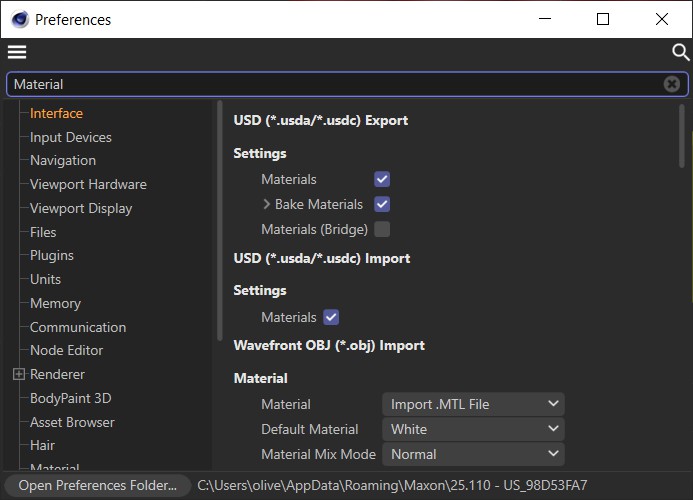Click the magnifier search icon
This screenshot has height=500, width=693.
[x=680, y=52]
